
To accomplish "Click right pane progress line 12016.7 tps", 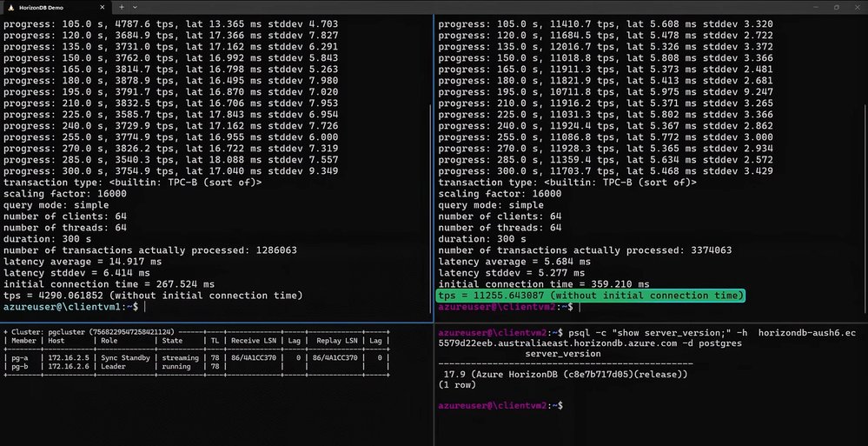I will point(606,47).
